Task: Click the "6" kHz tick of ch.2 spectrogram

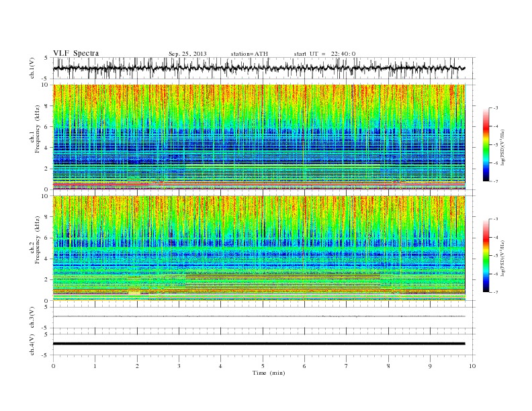Action: point(46,238)
